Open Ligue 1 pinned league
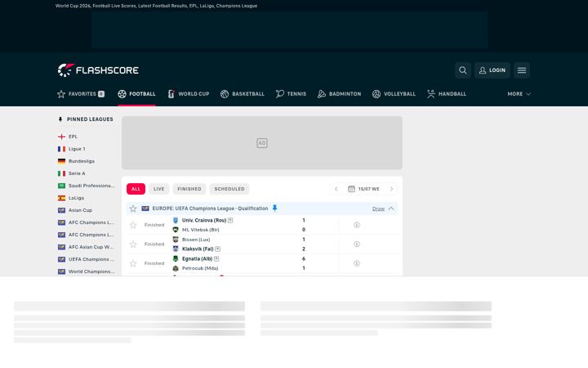 tap(77, 149)
